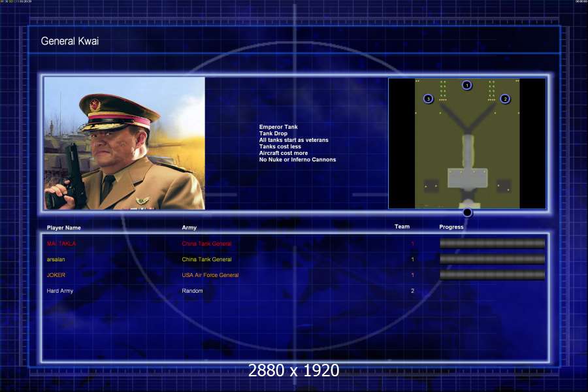Click start position marker 3 on the map
The height and width of the screenshot is (392, 588).
point(428,99)
